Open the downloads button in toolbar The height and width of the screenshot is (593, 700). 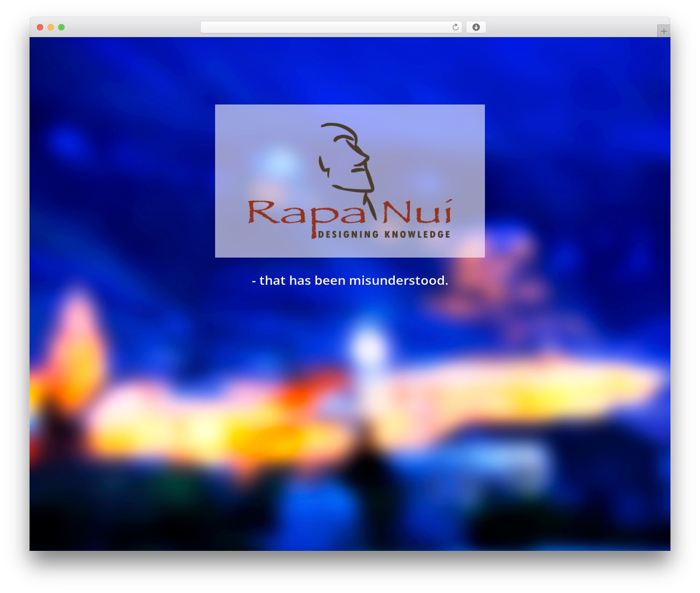point(476,27)
